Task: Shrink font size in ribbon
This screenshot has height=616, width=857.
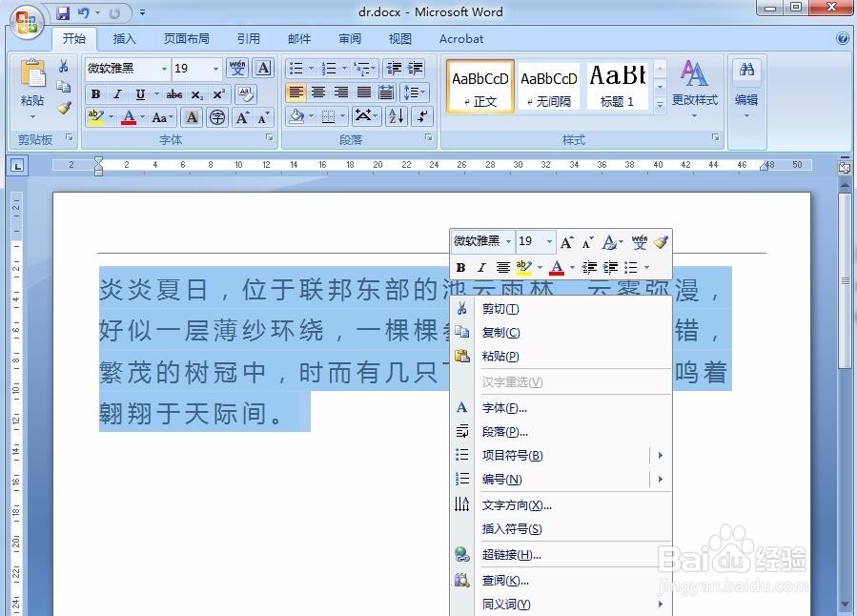Action: click(x=263, y=117)
